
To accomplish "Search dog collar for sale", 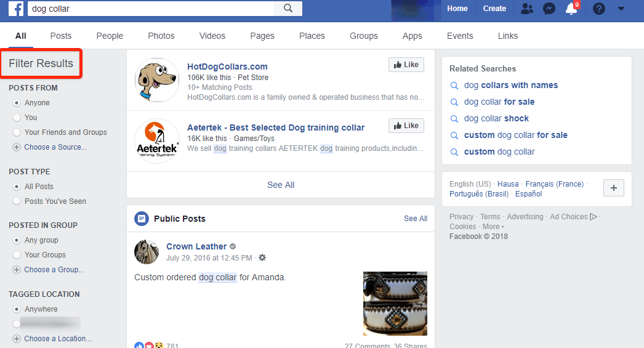I will [x=499, y=102].
